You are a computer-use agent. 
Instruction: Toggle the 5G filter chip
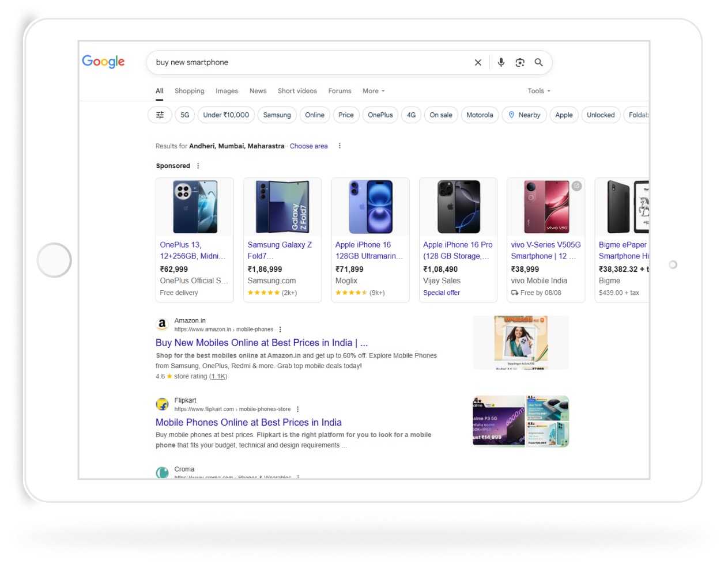coord(184,115)
